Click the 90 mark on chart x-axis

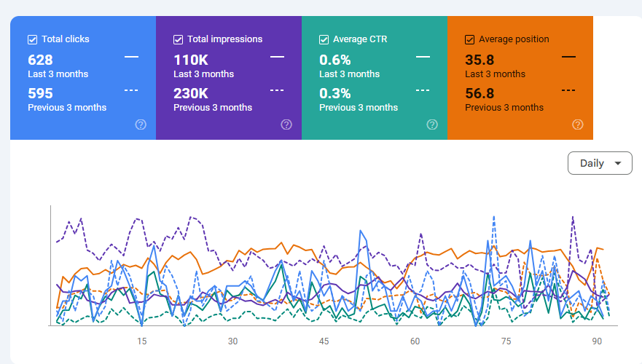[597, 341]
